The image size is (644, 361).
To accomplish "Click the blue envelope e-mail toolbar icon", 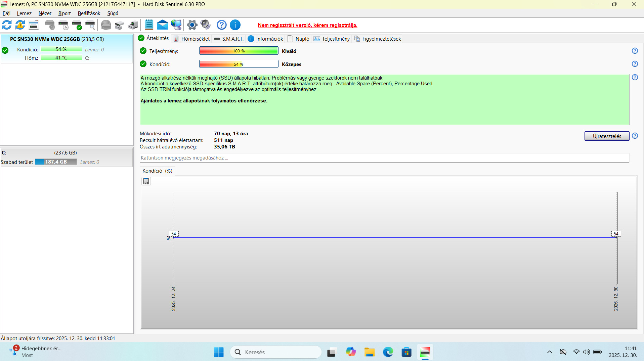I will click(x=163, y=25).
